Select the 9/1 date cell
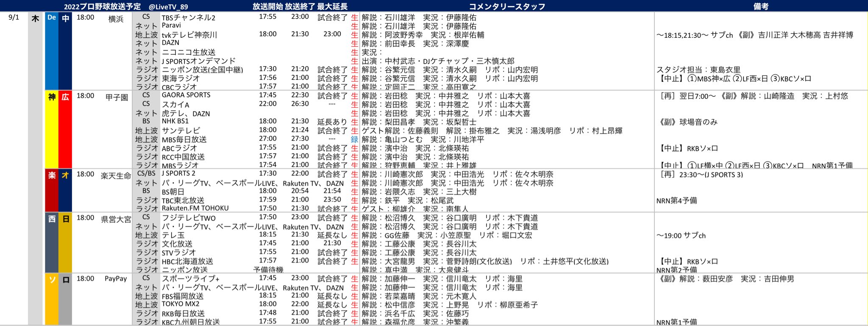This screenshot has width=868, height=326. [14, 17]
